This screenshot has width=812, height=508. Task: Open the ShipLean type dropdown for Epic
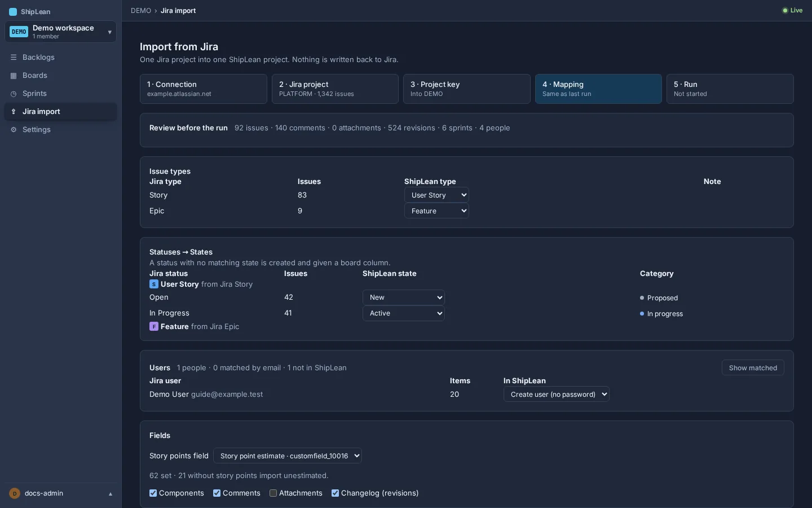pos(436,211)
